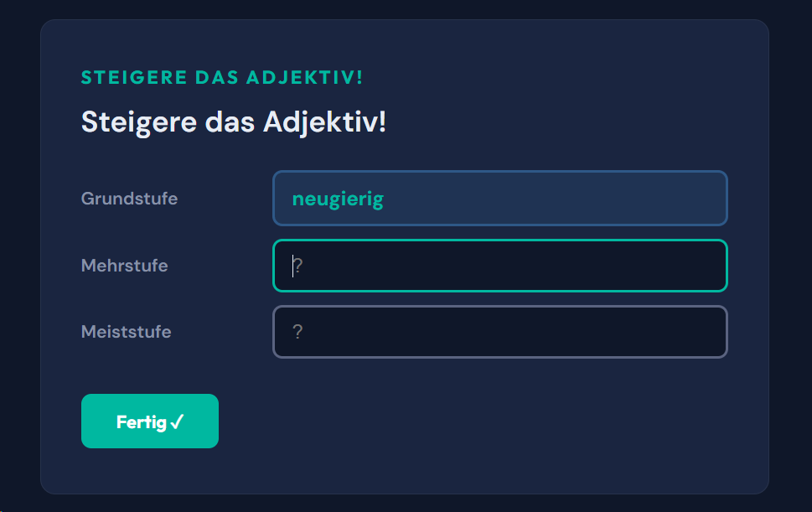This screenshot has height=512, width=812.
Task: Select the question mark placeholder in Meiststufe
Action: [x=298, y=332]
